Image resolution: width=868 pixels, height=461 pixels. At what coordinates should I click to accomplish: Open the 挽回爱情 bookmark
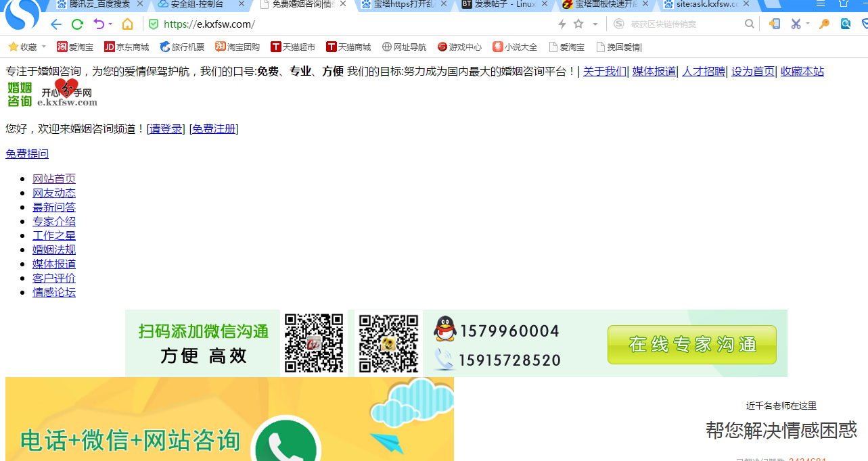point(619,47)
